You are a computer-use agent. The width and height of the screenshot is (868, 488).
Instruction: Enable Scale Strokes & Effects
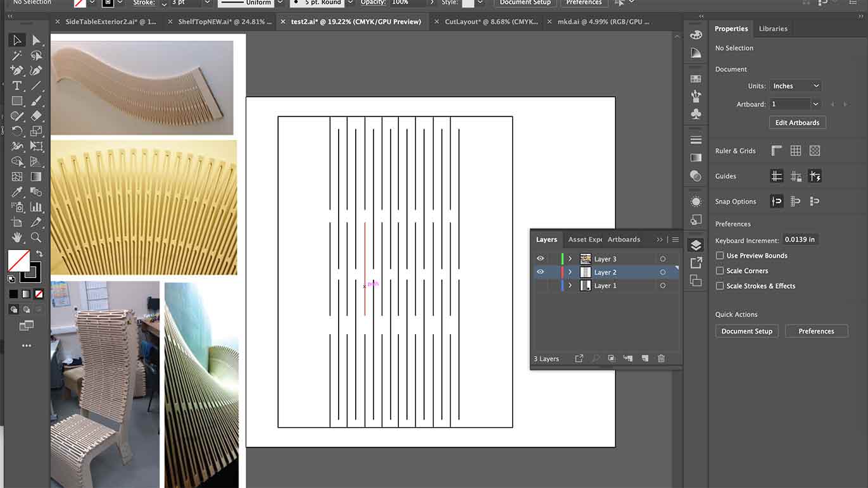pos(719,286)
